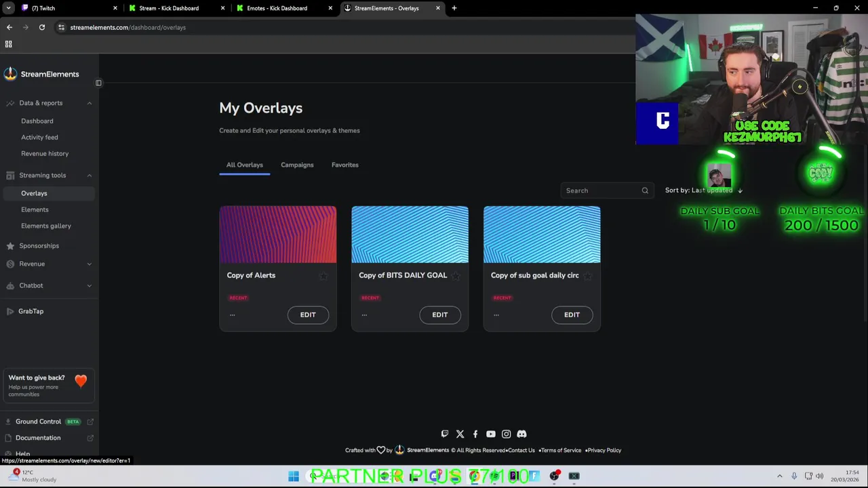Switch to Emotes - Kick Dashboard browser tab
This screenshot has height=488, width=868.
(x=285, y=8)
